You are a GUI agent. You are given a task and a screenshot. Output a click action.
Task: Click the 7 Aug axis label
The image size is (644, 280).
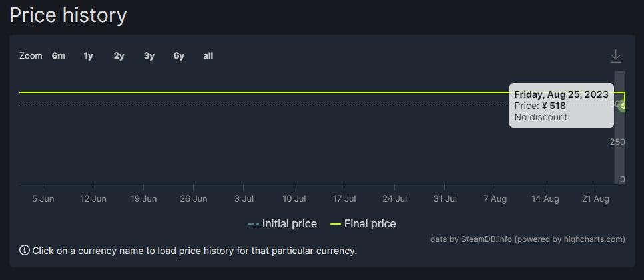click(x=495, y=198)
